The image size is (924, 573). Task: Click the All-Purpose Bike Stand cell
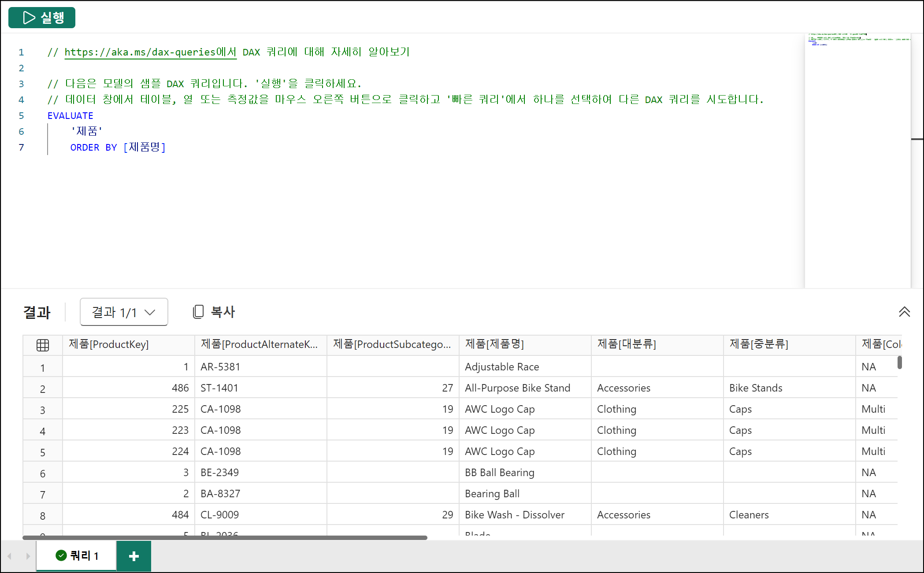(x=518, y=388)
